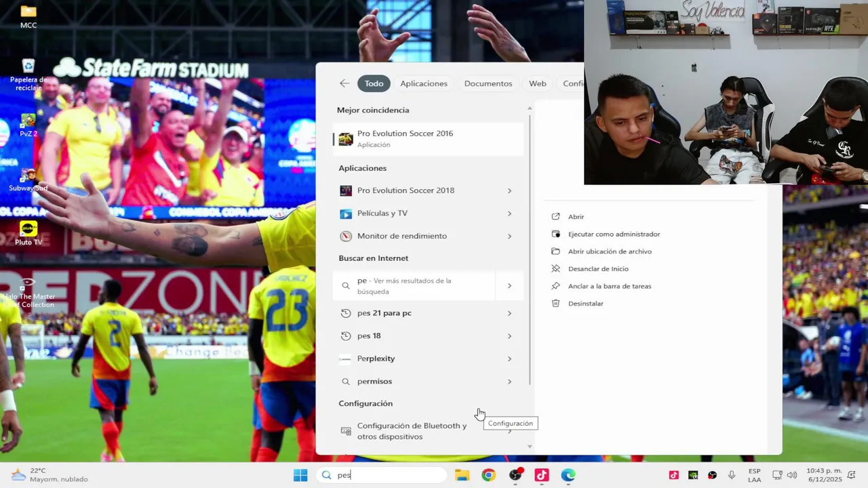
Task: Open Microsoft Edge from taskbar
Action: (x=568, y=475)
